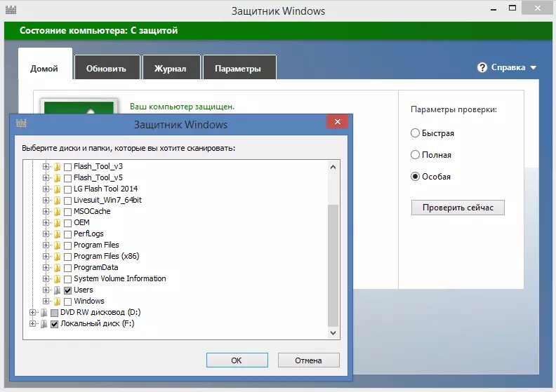Click the Defender icon in the dialog title bar
This screenshot has width=556, height=392.
(21, 123)
